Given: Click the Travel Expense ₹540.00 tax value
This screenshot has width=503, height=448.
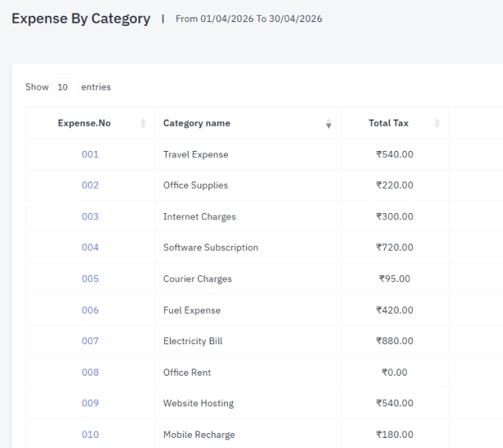Looking at the screenshot, I should pos(395,154).
